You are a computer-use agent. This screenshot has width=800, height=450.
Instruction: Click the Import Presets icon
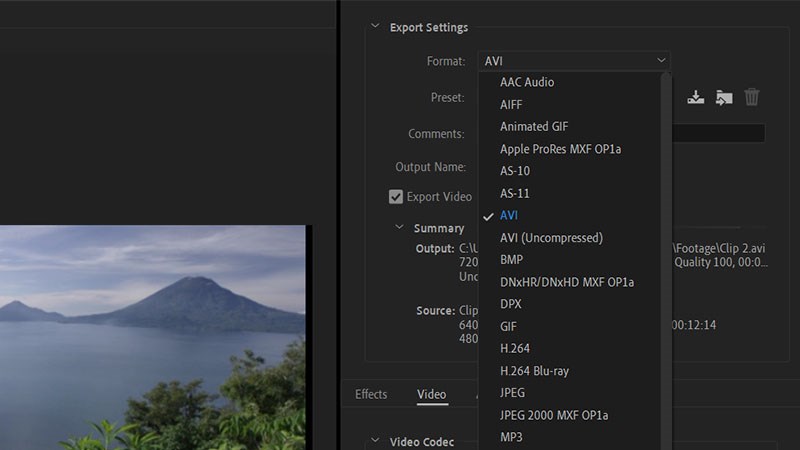pyautogui.click(x=724, y=97)
